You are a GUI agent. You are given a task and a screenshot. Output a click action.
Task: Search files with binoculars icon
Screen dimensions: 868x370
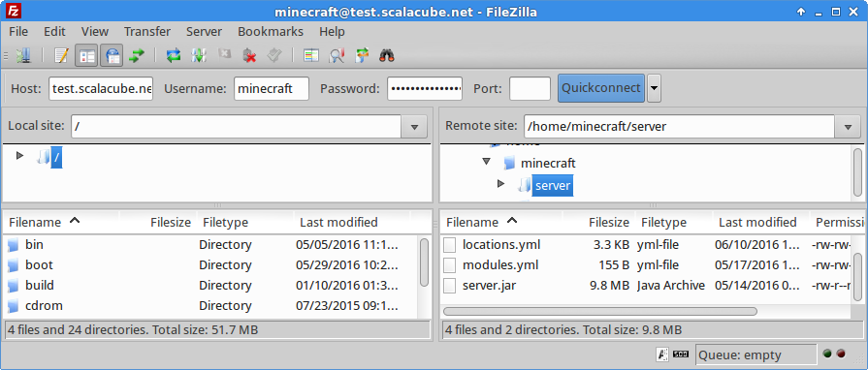(387, 55)
